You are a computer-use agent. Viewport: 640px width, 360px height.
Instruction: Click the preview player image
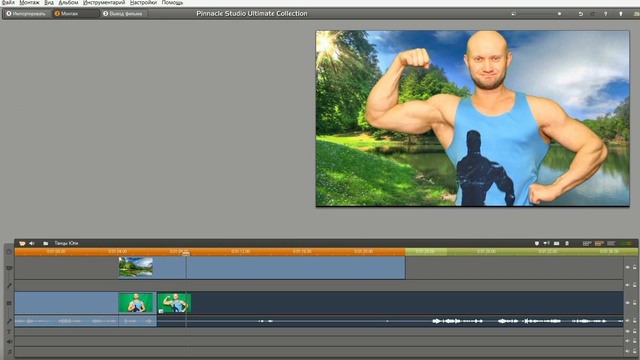pyautogui.click(x=473, y=118)
